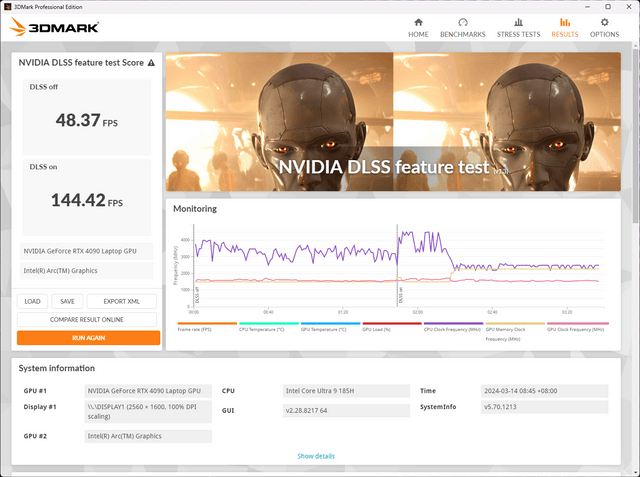Click Intel(R) Arc(TM) Graphics score-panel entry
Image resolution: width=640 pixels, height=477 pixels.
click(x=87, y=271)
